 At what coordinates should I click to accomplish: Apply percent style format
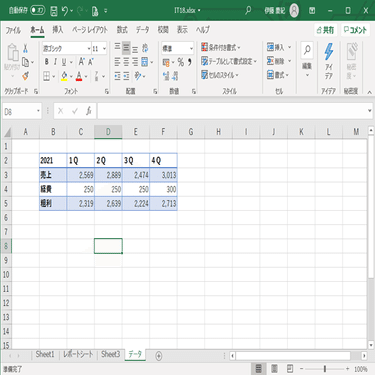(x=181, y=62)
